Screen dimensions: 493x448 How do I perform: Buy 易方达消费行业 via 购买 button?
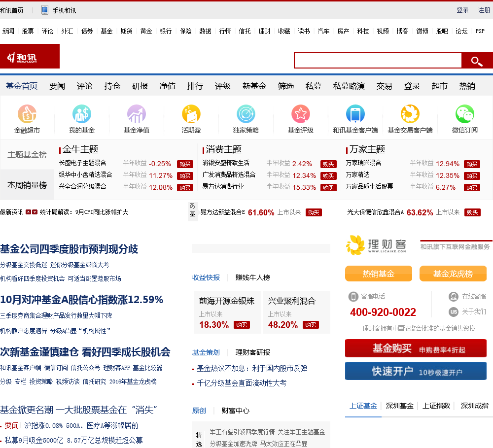[x=328, y=188]
